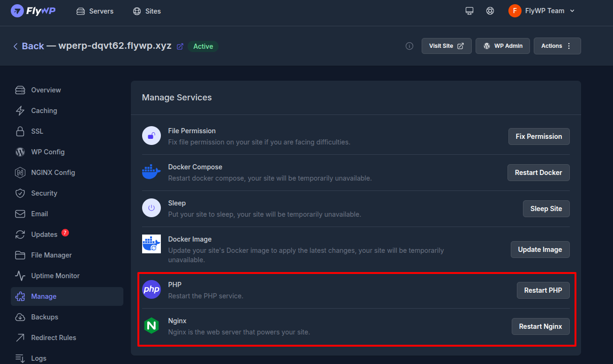The height and width of the screenshot is (364, 613).
Task: Click the Email envelope icon
Action: point(20,214)
